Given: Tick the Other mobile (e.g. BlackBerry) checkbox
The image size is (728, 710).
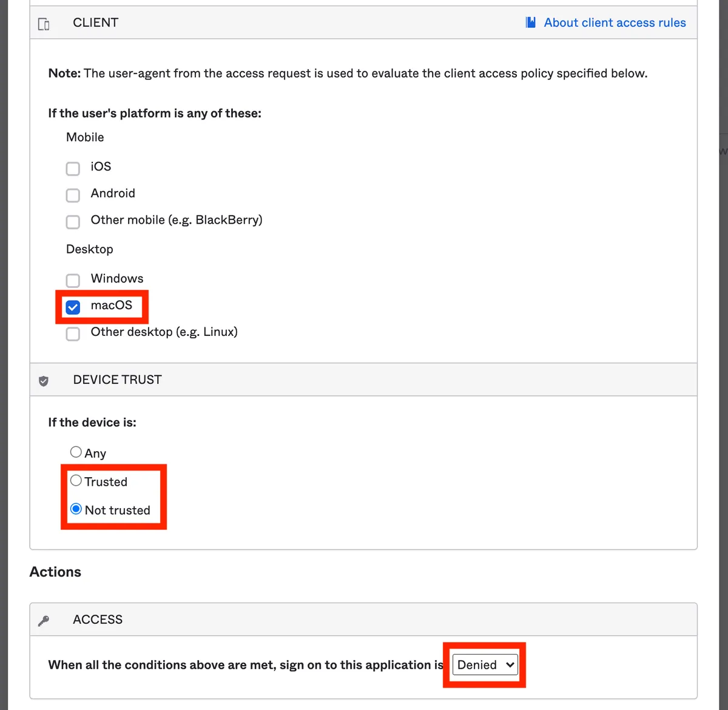Looking at the screenshot, I should pos(73,222).
